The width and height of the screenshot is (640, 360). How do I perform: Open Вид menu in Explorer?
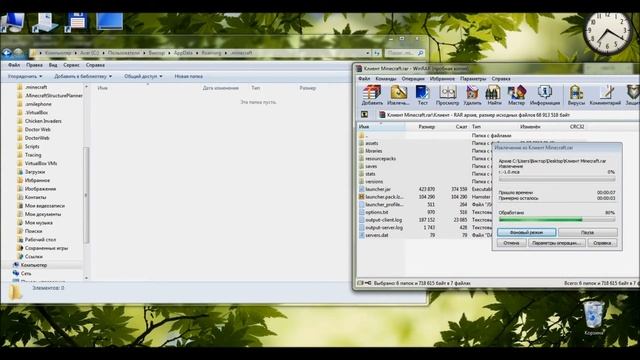point(53,65)
